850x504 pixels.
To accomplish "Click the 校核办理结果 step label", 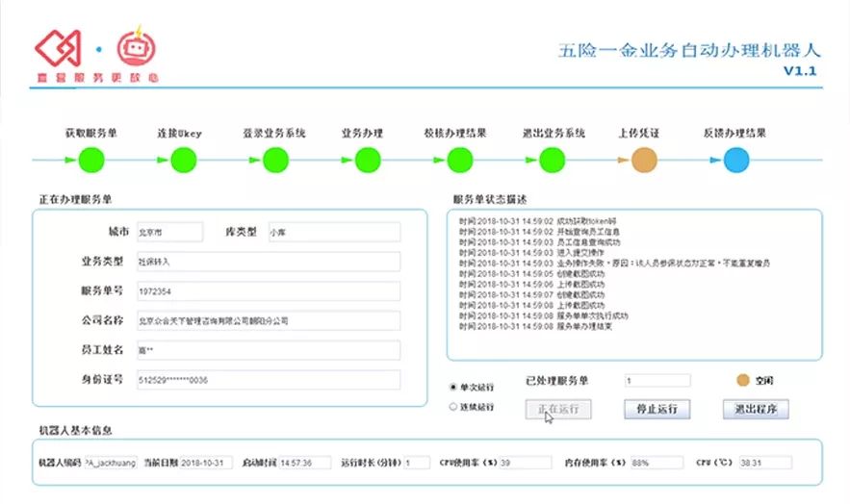I will click(x=455, y=133).
